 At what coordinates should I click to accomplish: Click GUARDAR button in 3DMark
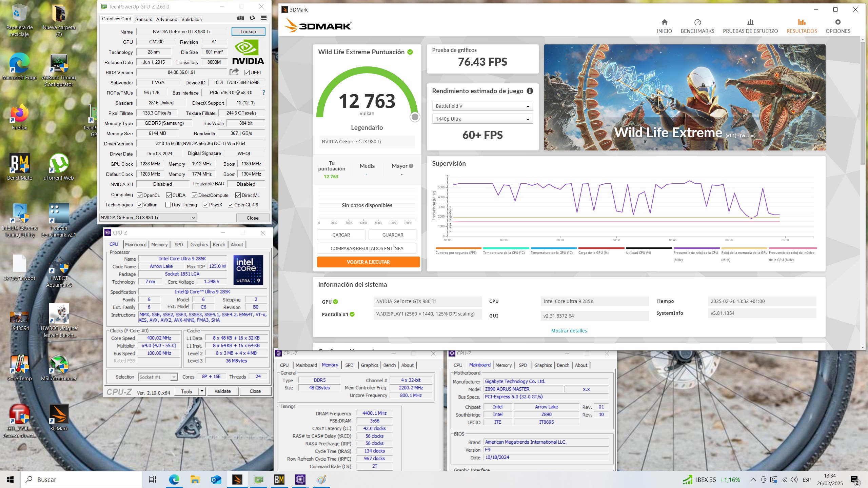point(393,235)
